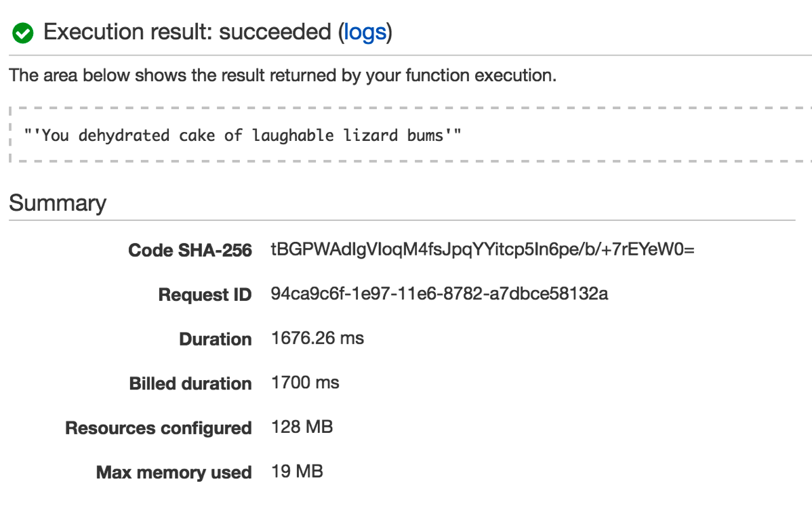Click the 1676.26 ms duration value

(x=317, y=338)
